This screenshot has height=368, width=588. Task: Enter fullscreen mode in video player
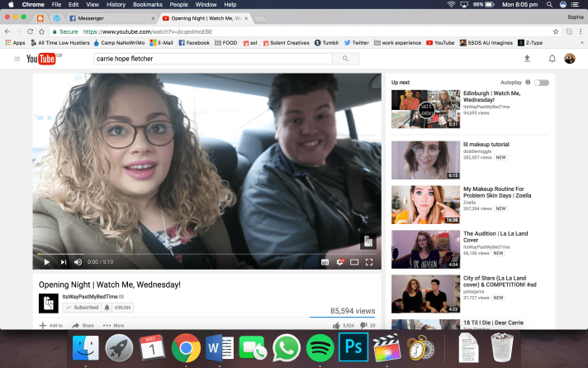tap(369, 262)
